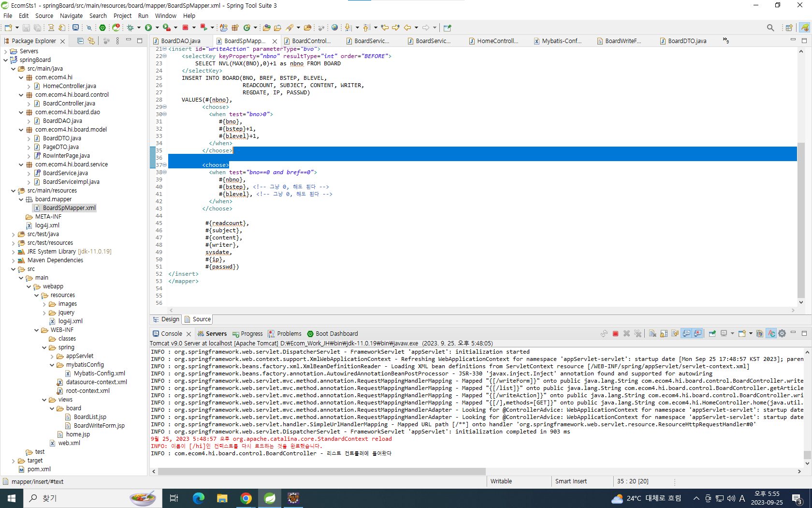
Task: Open the Project menu
Action: [122, 15]
